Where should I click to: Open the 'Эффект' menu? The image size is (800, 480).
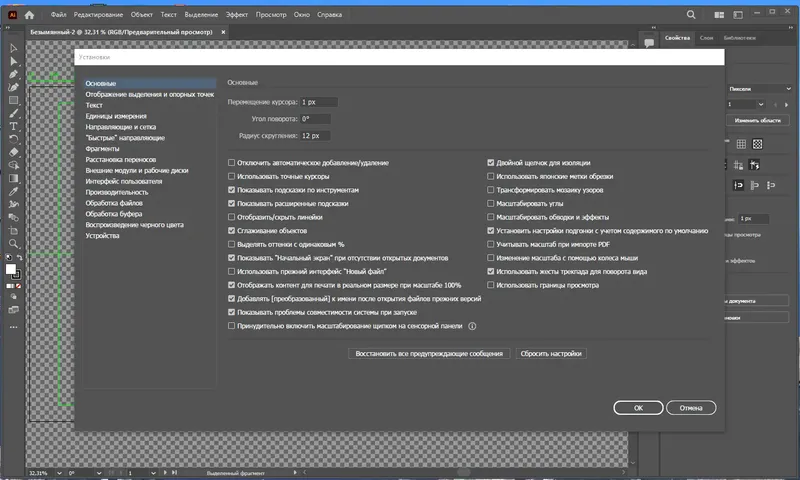click(x=237, y=15)
